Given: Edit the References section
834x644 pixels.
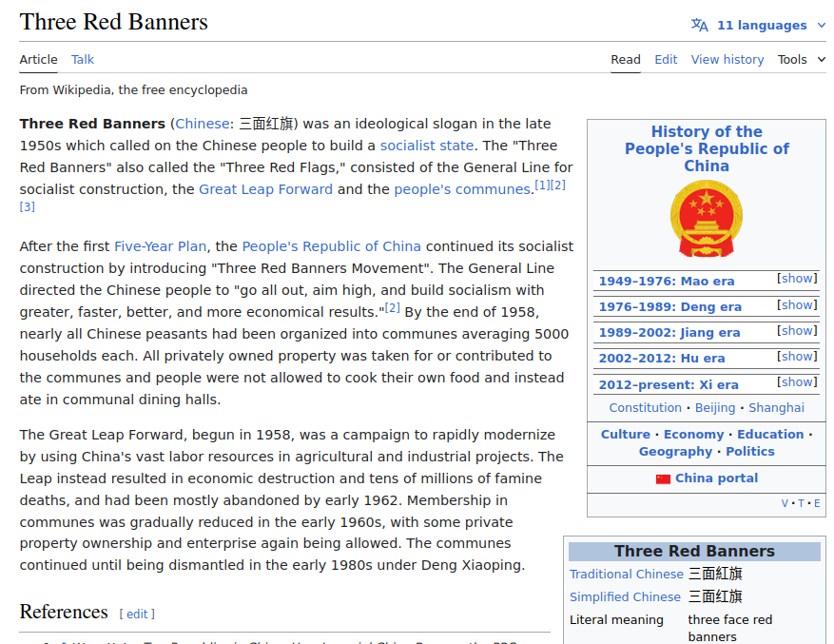Looking at the screenshot, I should pyautogui.click(x=137, y=615).
